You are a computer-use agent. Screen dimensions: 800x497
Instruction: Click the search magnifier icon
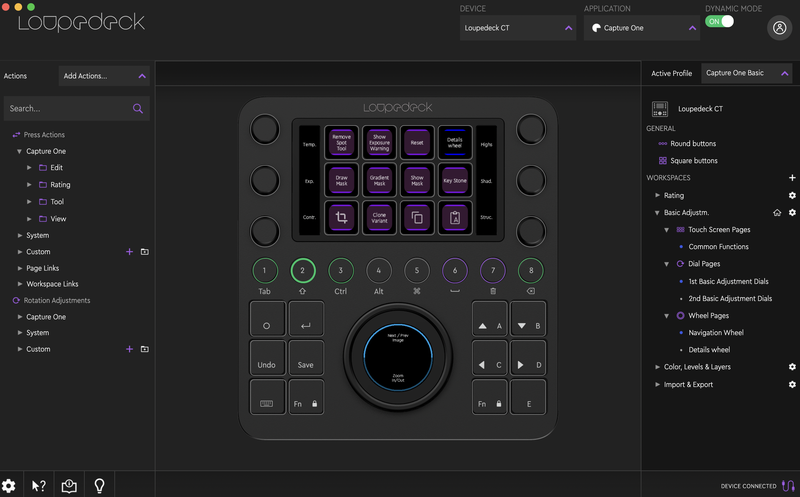[x=138, y=108]
